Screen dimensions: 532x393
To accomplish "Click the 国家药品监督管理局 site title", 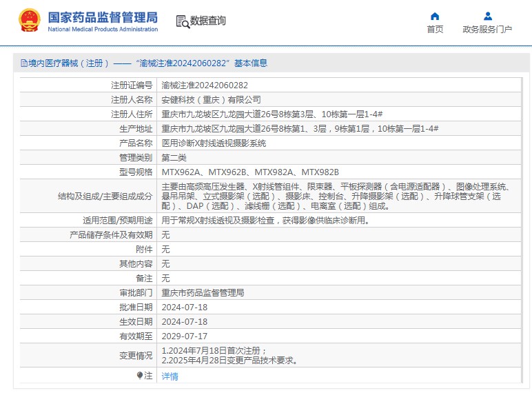I will point(103,17).
